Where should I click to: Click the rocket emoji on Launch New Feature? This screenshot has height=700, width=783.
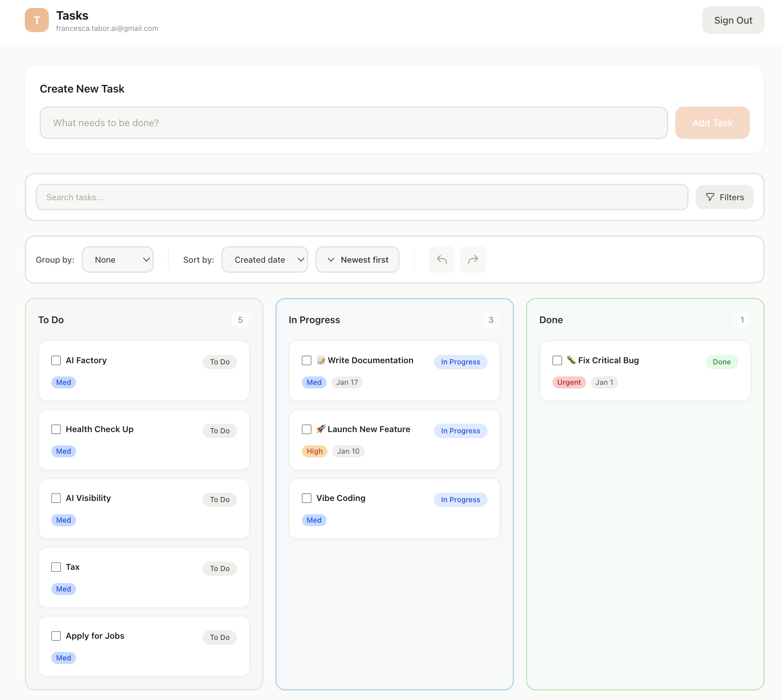(x=321, y=429)
